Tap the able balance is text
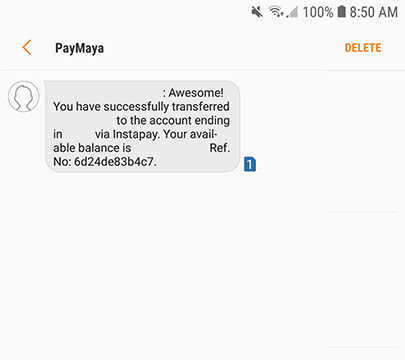This screenshot has height=360, width=405. point(92,148)
